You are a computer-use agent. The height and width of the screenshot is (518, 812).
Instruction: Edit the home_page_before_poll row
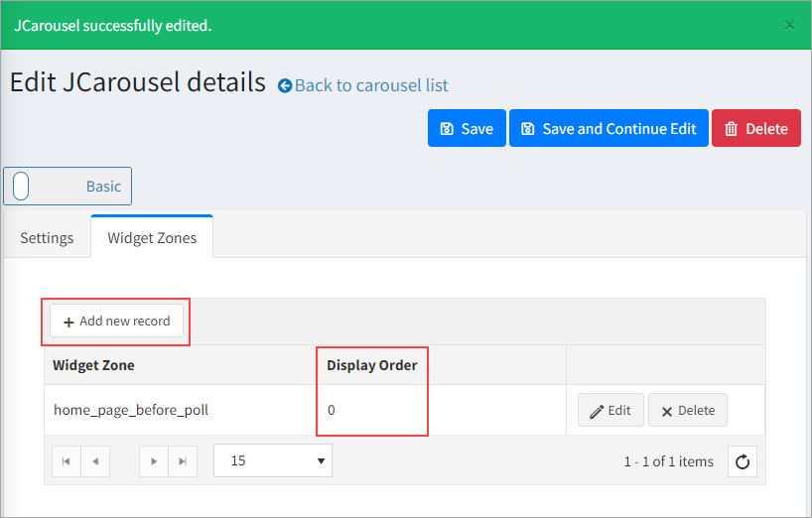610,411
